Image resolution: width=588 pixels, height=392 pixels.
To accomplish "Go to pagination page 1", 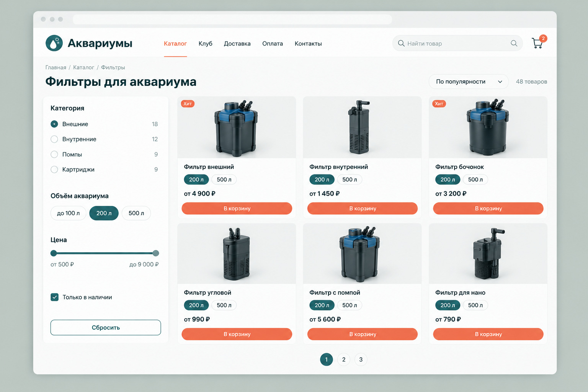I will point(327,359).
